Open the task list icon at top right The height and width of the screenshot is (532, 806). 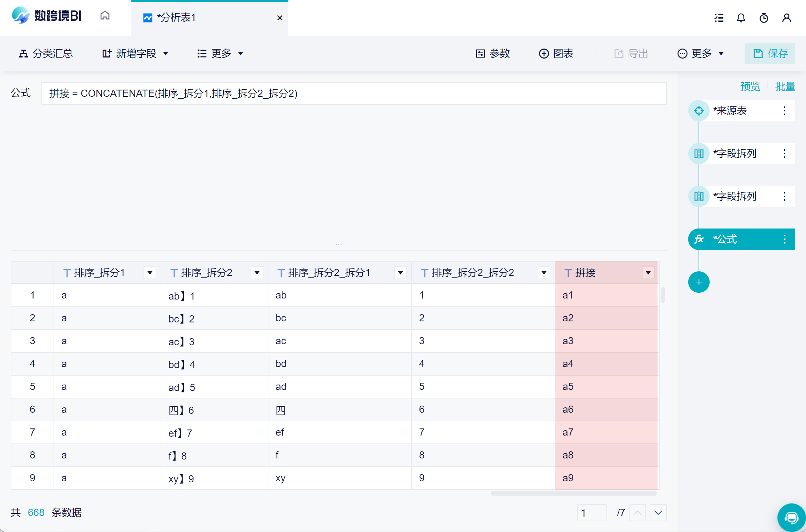pyautogui.click(x=719, y=18)
